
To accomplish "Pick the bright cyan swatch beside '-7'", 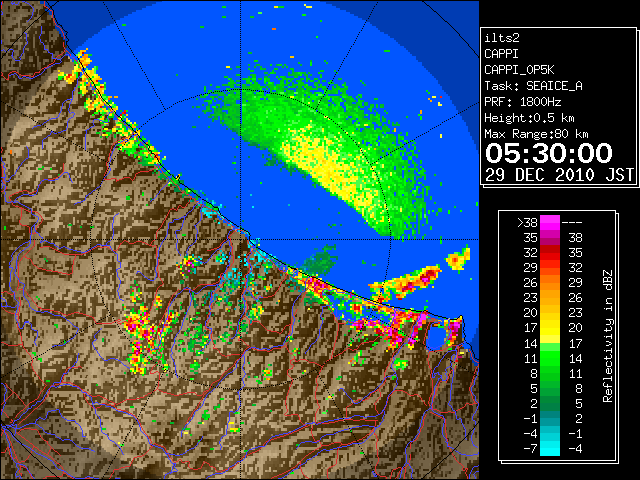I will [550, 448].
